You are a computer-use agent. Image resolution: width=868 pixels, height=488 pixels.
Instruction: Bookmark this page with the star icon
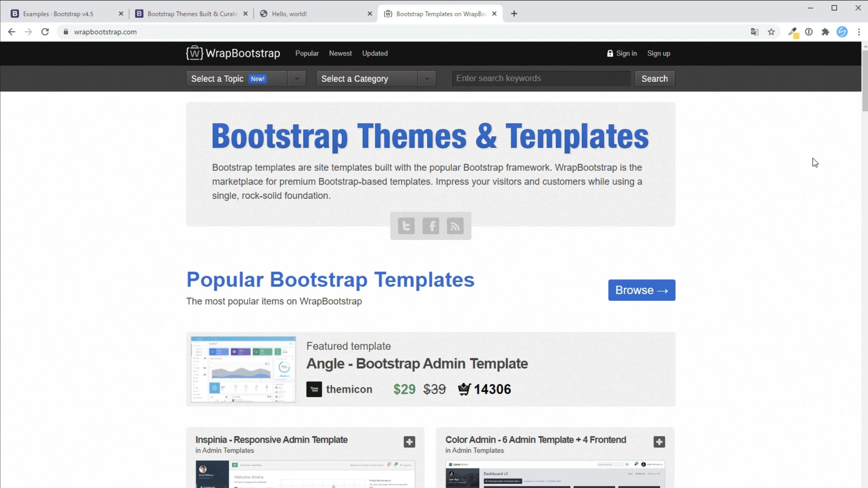coord(771,32)
